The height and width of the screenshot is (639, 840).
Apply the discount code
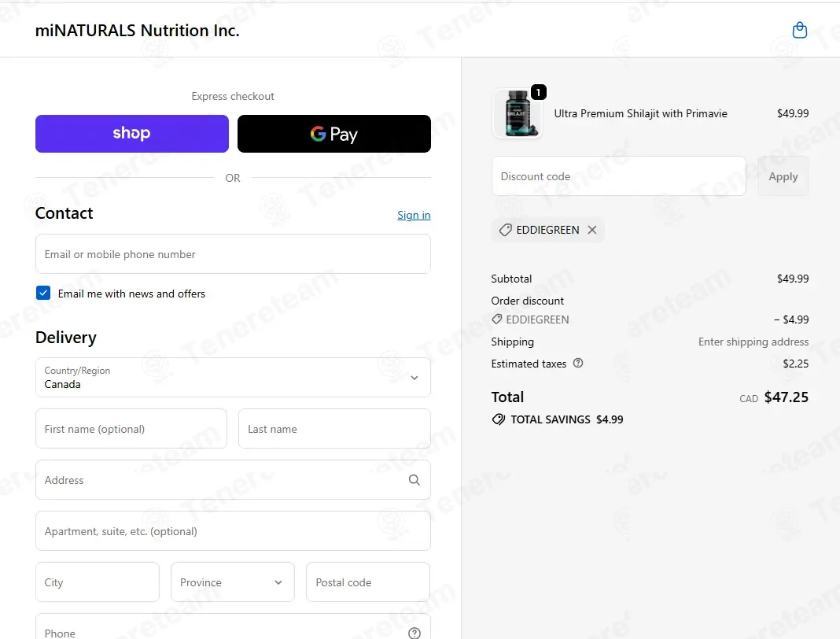783,176
